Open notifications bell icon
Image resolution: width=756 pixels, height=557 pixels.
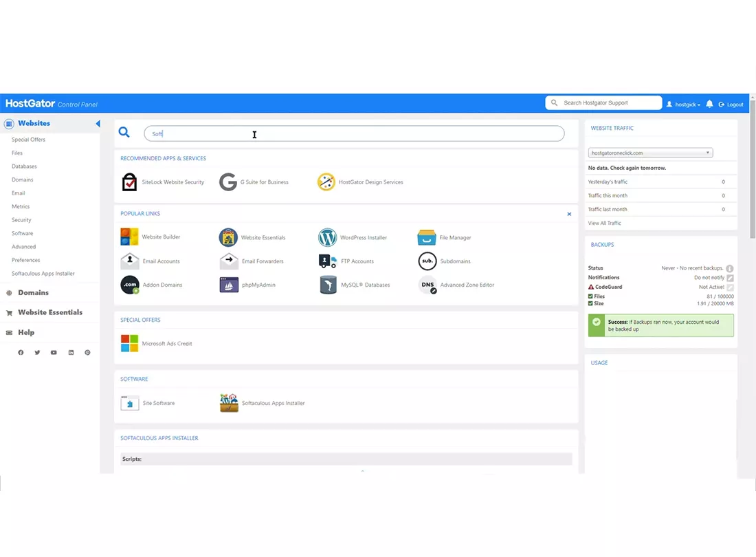click(709, 104)
